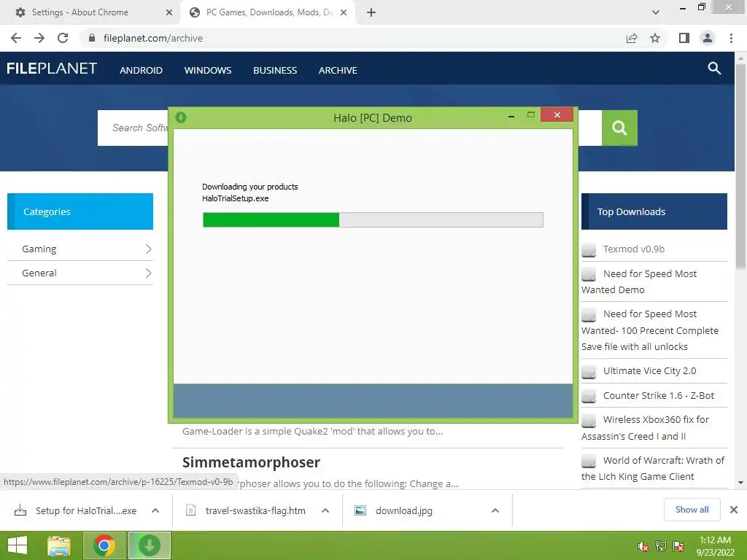This screenshot has height=560, width=747.
Task: Open Need for Speed 100 Precent Complete save
Action: [650, 330]
